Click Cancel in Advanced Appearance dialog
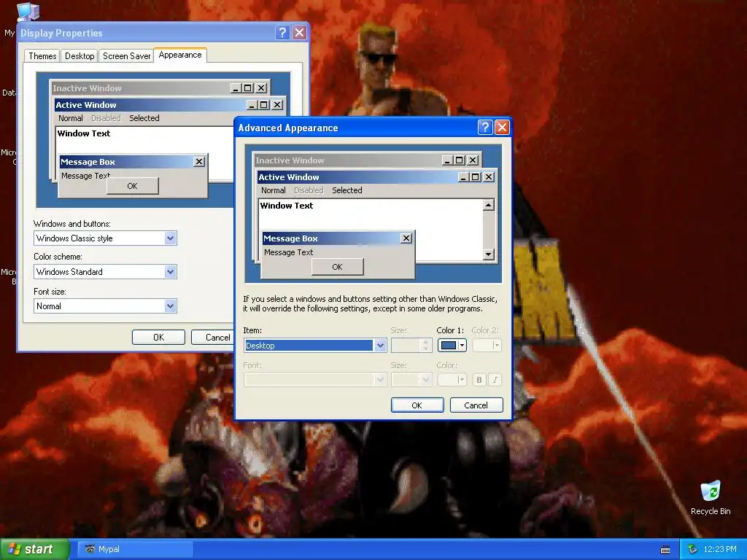 [x=476, y=405]
